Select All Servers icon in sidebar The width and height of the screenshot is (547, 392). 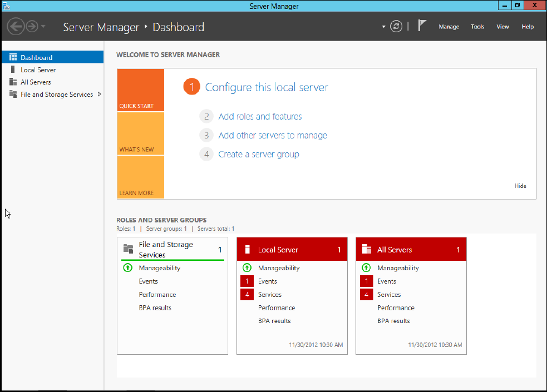tap(13, 82)
